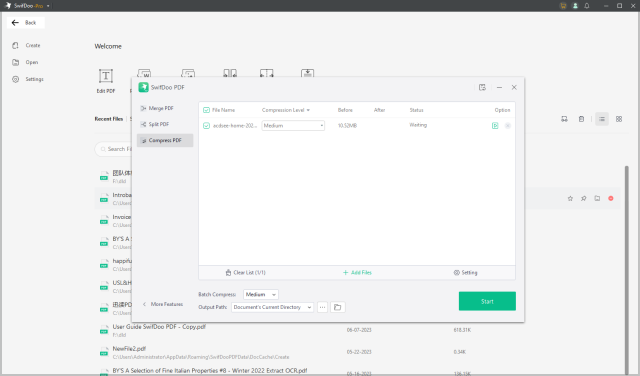Select Split PDF in dialog sidebar

pos(165,124)
